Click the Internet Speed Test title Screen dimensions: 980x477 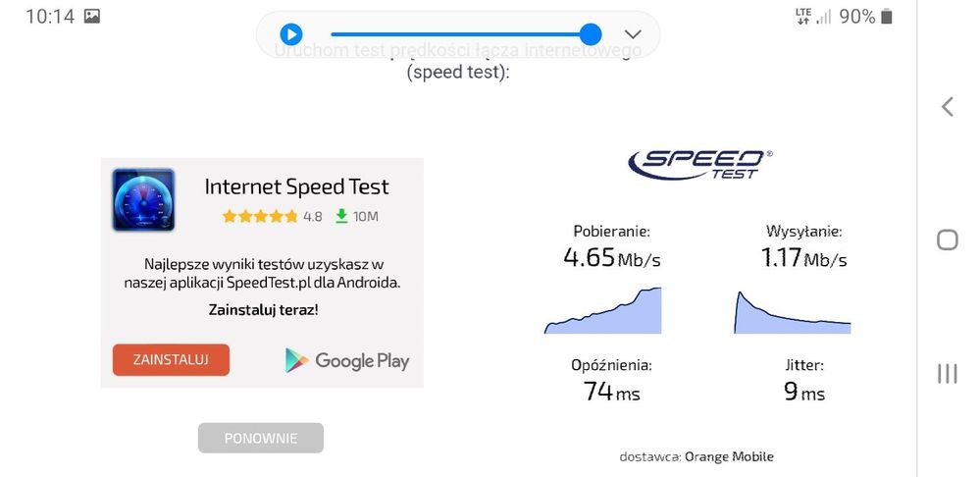(x=296, y=186)
